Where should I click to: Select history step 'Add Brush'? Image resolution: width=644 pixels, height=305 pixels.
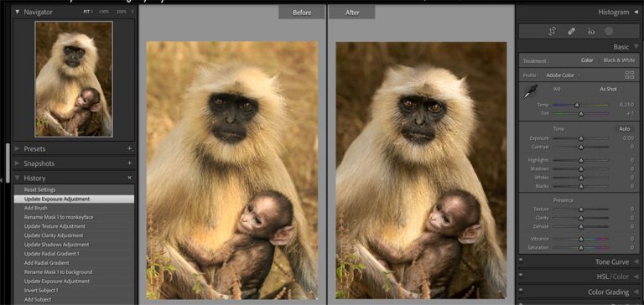74,208
